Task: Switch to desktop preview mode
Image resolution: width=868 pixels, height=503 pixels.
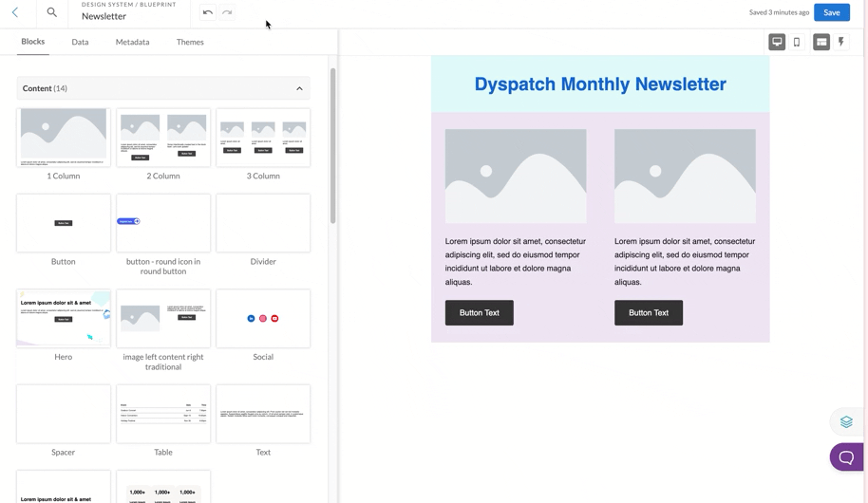Action: 777,42
